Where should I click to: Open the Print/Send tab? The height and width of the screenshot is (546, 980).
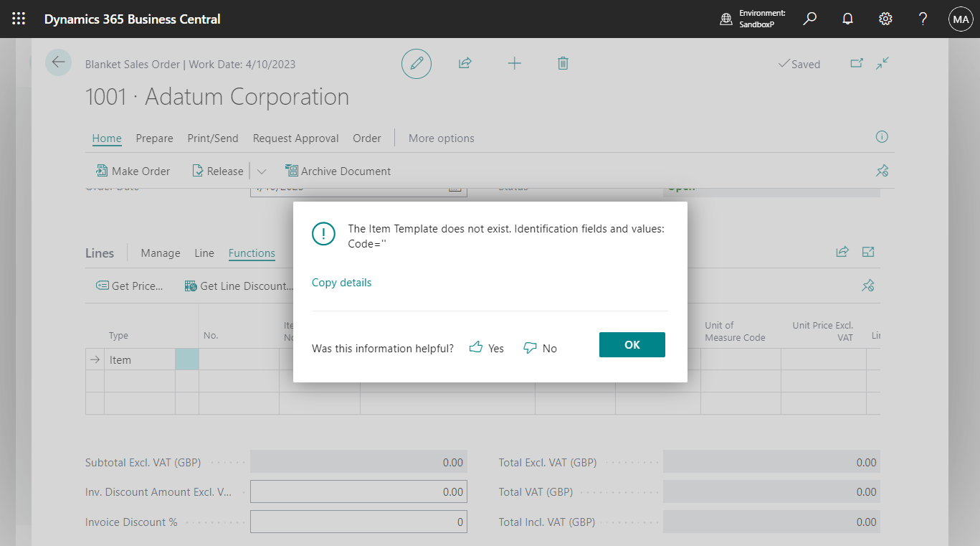coord(213,138)
